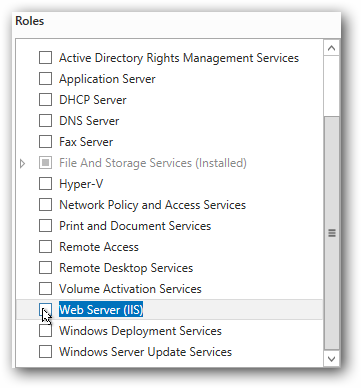
Task: Tick the DHCP Server checkbox
Action: click(45, 100)
